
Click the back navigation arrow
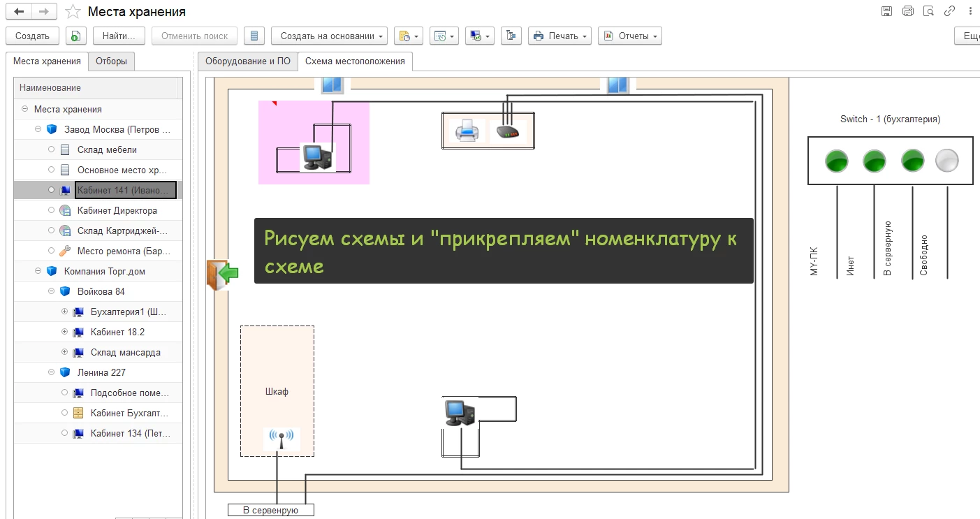coord(19,12)
